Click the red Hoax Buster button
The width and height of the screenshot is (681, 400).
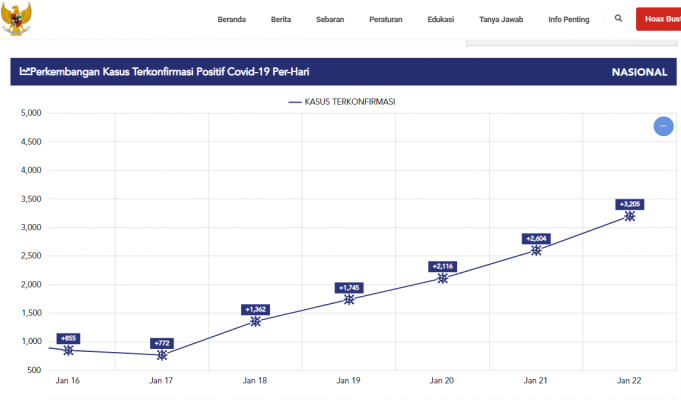tap(658, 19)
